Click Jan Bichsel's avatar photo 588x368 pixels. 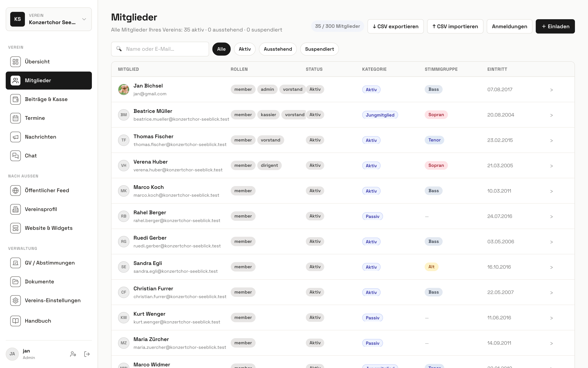pyautogui.click(x=124, y=89)
